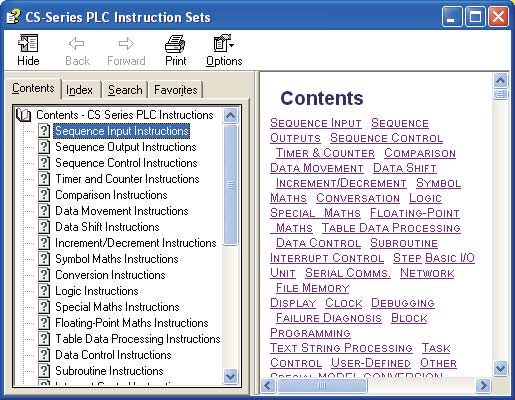Click topic icon beside Subroutine Instructions

click(x=44, y=371)
